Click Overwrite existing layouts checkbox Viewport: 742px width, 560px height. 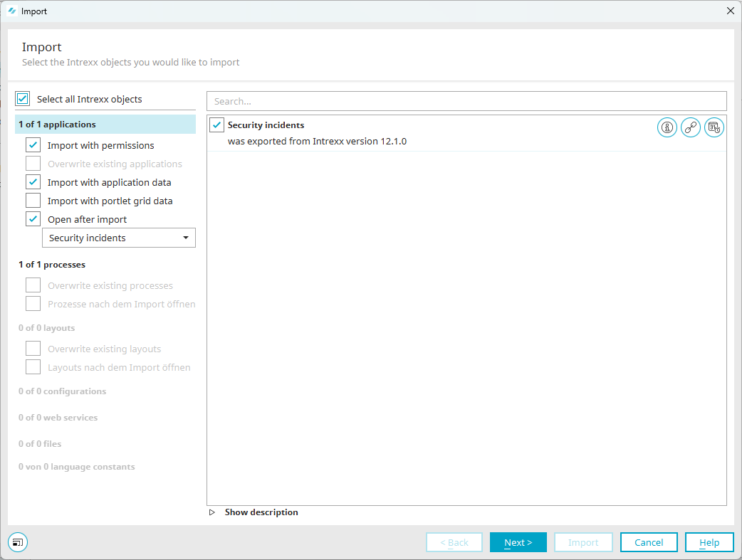click(33, 349)
